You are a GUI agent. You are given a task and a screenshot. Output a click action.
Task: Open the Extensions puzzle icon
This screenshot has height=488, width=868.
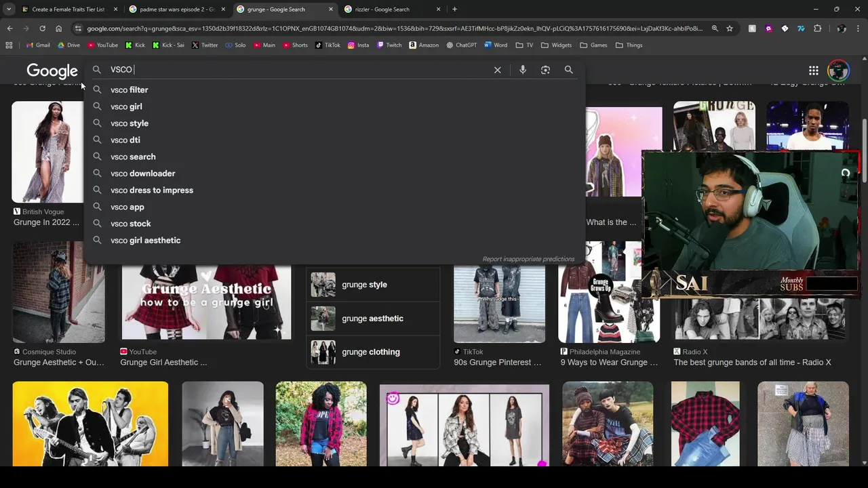click(817, 28)
